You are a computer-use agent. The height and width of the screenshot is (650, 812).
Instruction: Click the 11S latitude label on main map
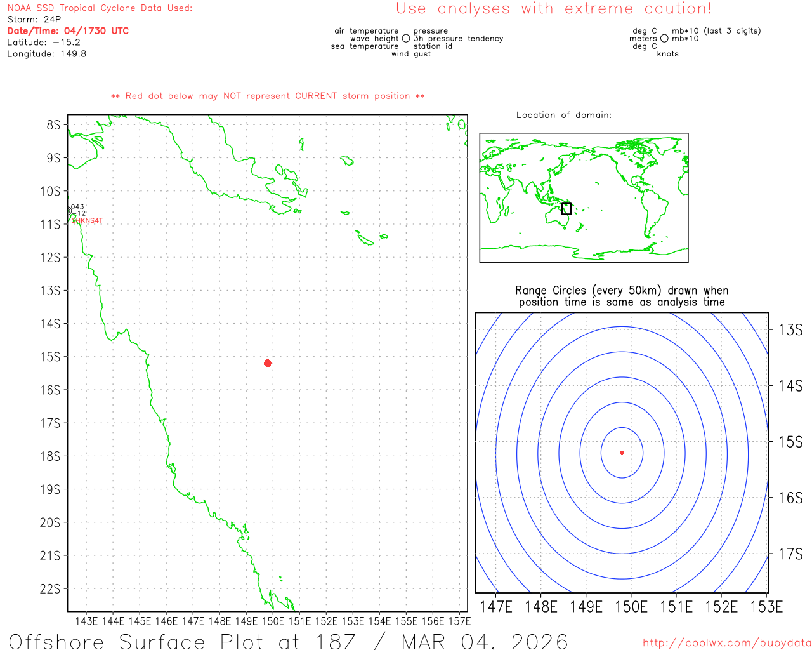50,225
